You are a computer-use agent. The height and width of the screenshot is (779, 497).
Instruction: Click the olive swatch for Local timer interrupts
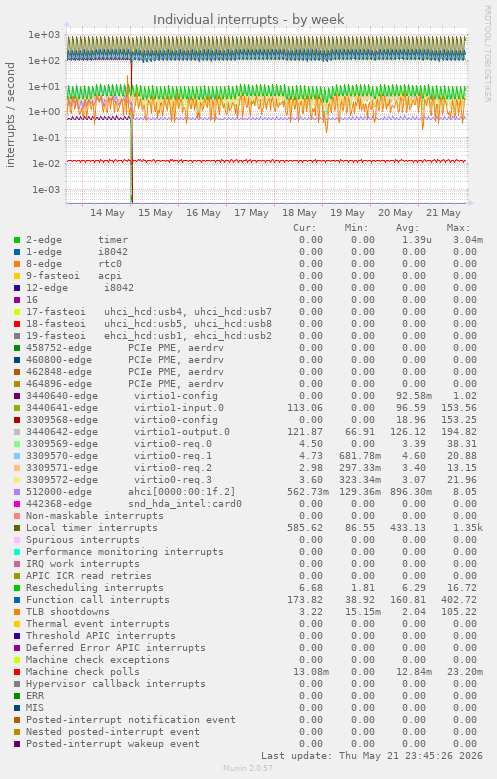pyautogui.click(x=17, y=528)
